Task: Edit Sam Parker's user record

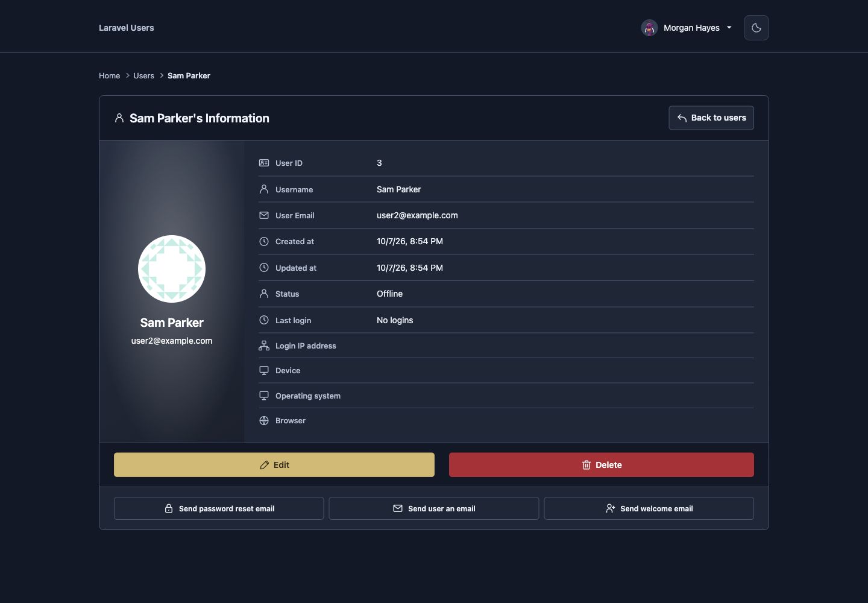Action: (274, 465)
